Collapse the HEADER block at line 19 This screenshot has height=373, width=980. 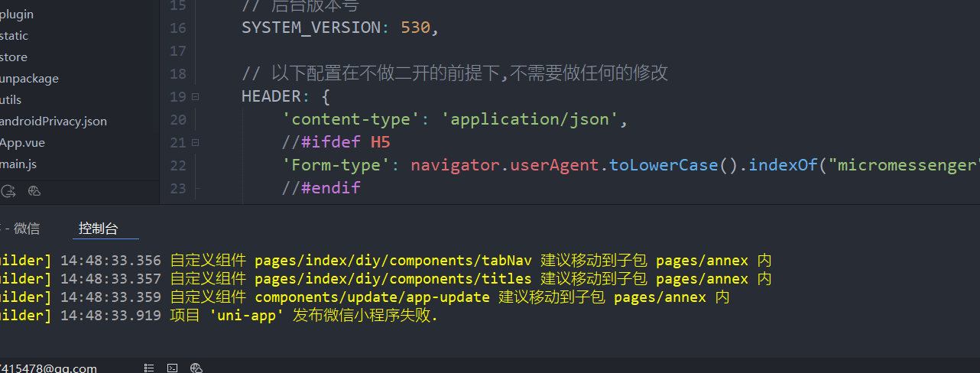(196, 97)
